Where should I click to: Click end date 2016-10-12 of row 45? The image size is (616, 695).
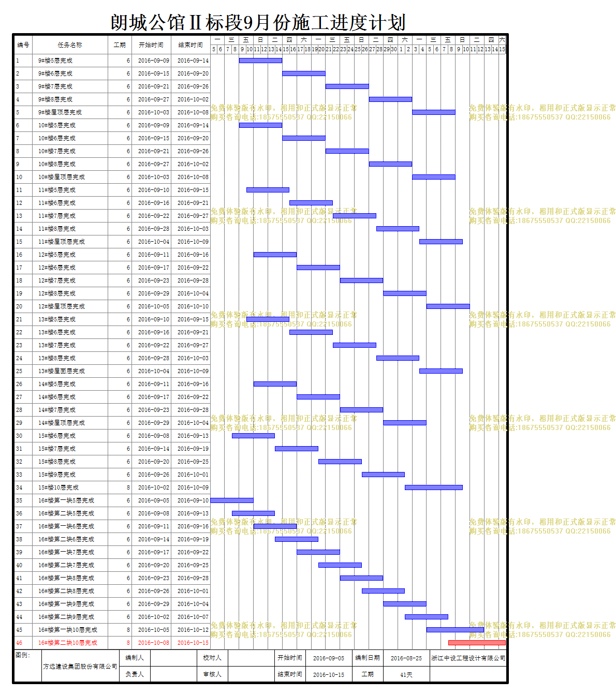pyautogui.click(x=193, y=630)
